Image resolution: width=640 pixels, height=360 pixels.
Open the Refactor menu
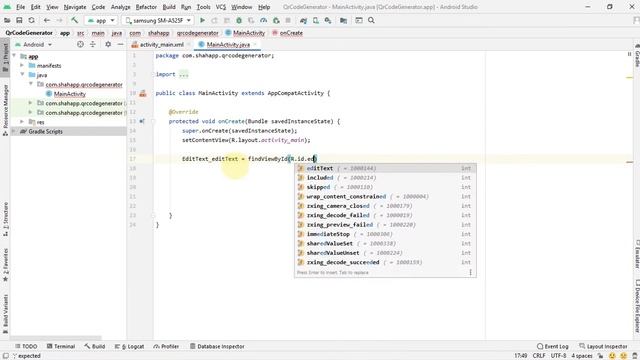pos(146,7)
